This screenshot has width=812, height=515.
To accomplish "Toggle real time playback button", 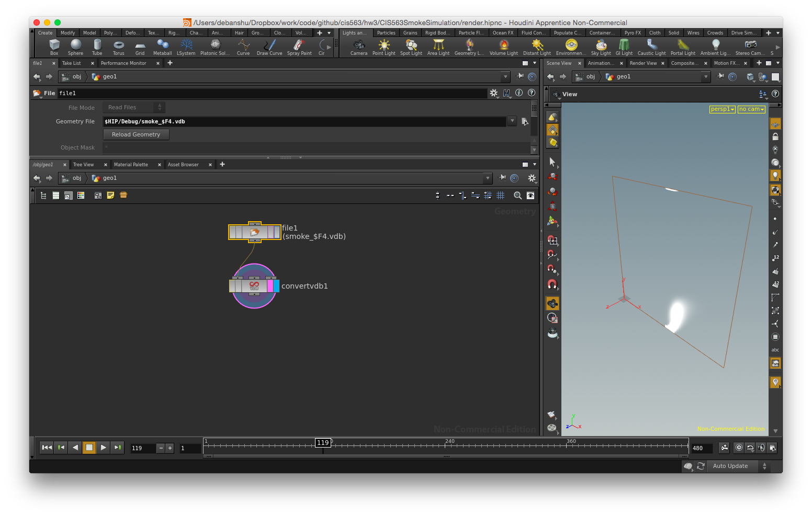I will 739,448.
